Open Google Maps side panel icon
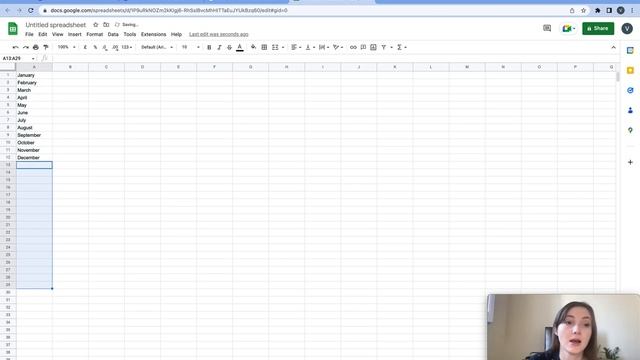The height and width of the screenshot is (360, 640). pyautogui.click(x=630, y=130)
